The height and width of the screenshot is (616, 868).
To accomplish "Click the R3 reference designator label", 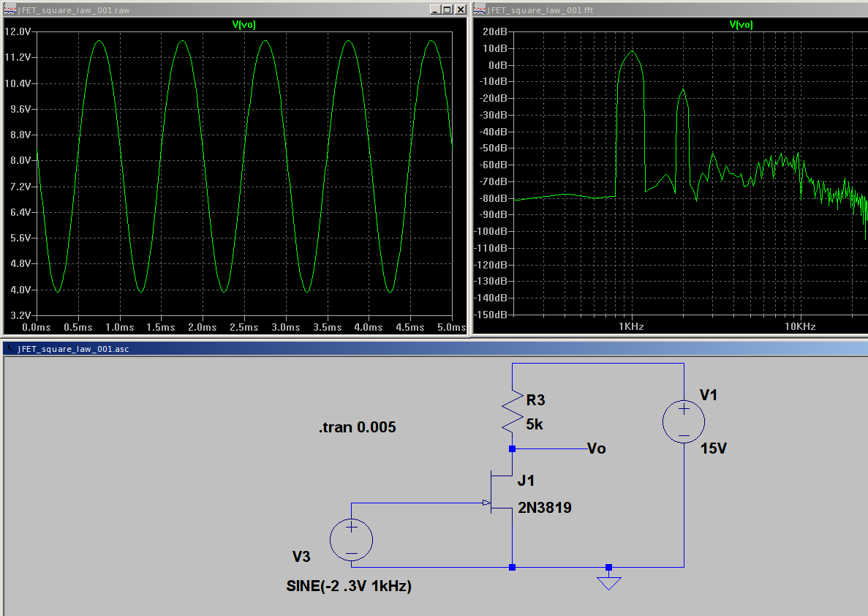I will (x=535, y=400).
